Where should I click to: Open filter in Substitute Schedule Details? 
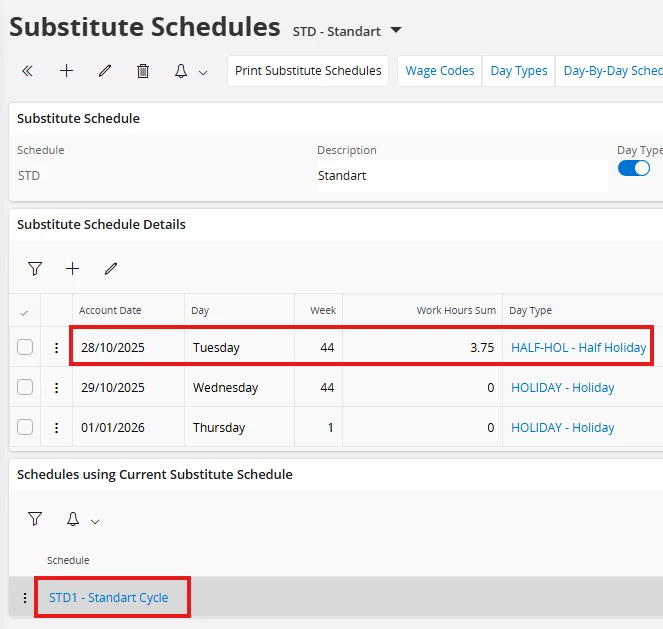pos(35,268)
